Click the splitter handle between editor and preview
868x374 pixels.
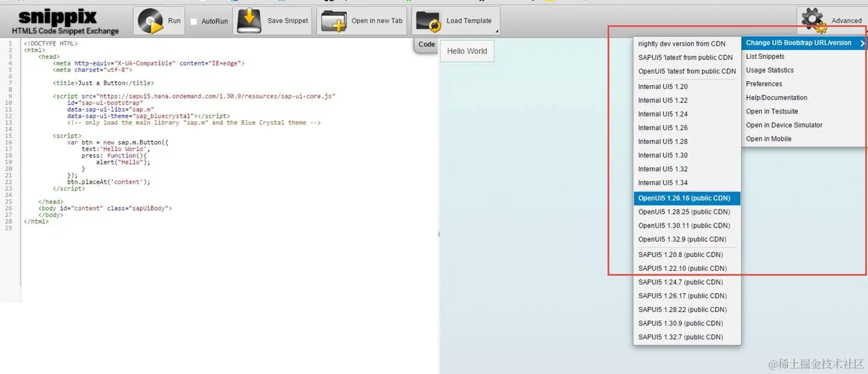pos(439,234)
